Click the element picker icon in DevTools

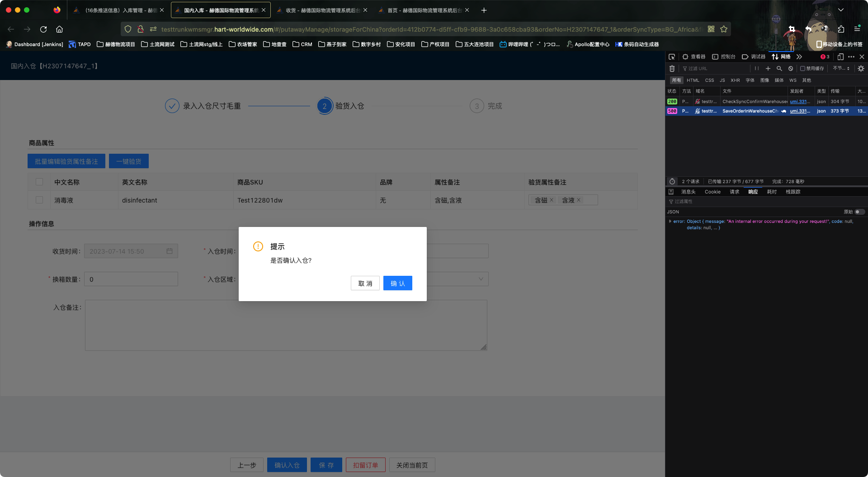coord(672,57)
